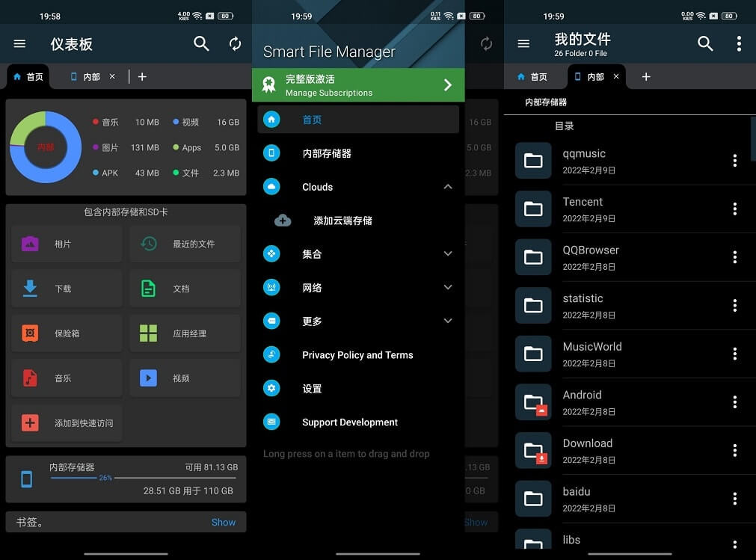Tap search icon on 仪表板 screen
The image size is (756, 560).
(x=201, y=44)
